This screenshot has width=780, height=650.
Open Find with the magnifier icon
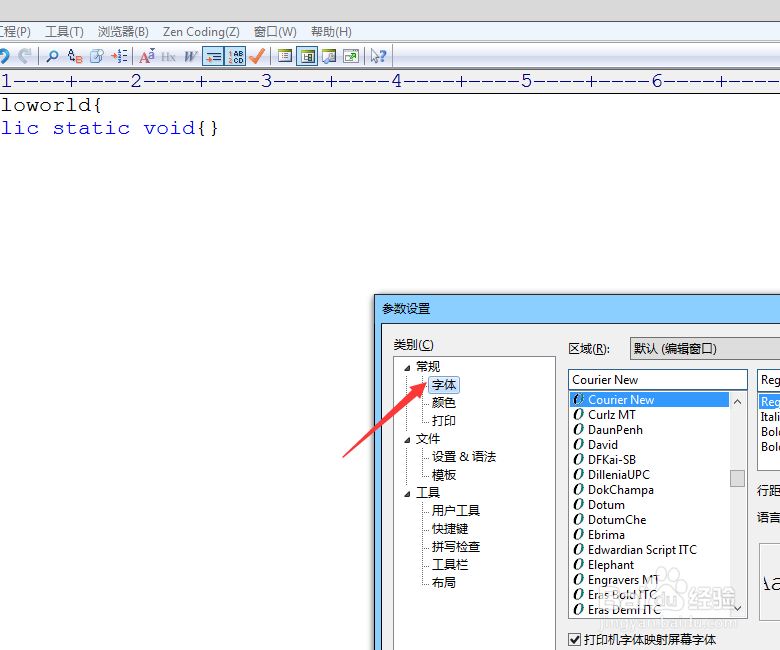pyautogui.click(x=52, y=56)
